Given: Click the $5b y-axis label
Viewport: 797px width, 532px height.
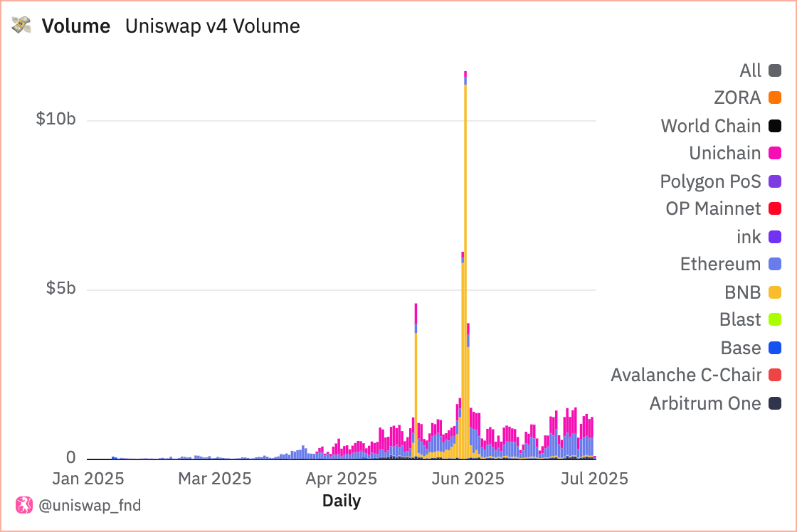Looking at the screenshot, I should 60,288.
